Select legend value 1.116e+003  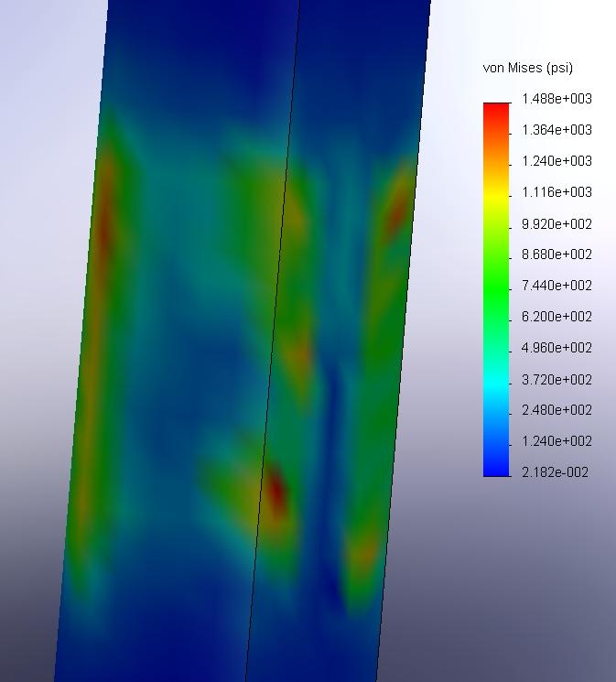coord(557,192)
